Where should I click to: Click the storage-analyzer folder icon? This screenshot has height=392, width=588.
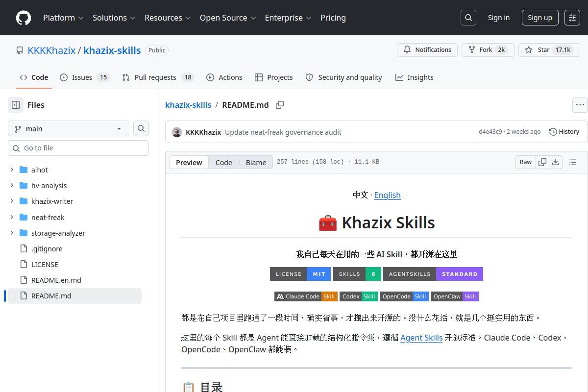pos(24,233)
